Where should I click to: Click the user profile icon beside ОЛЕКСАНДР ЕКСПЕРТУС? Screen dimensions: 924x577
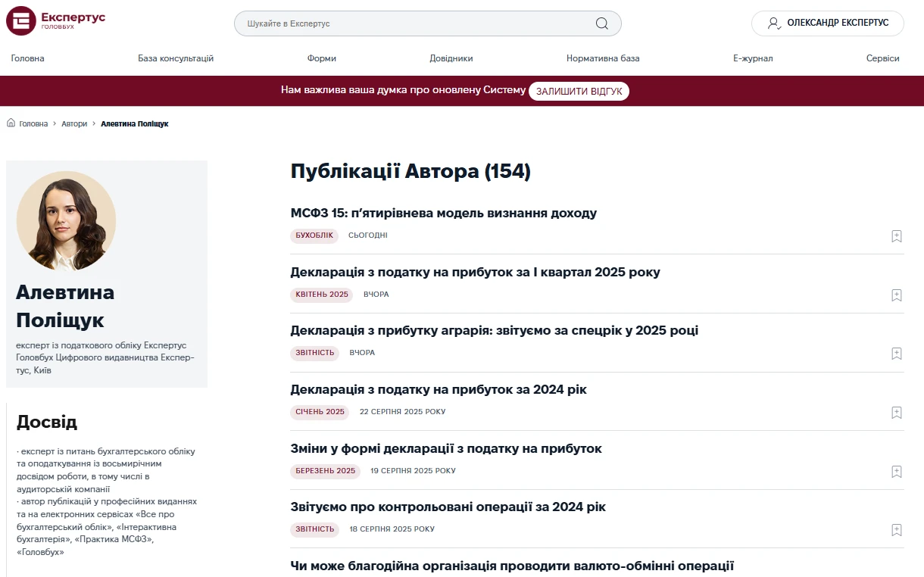pyautogui.click(x=773, y=23)
